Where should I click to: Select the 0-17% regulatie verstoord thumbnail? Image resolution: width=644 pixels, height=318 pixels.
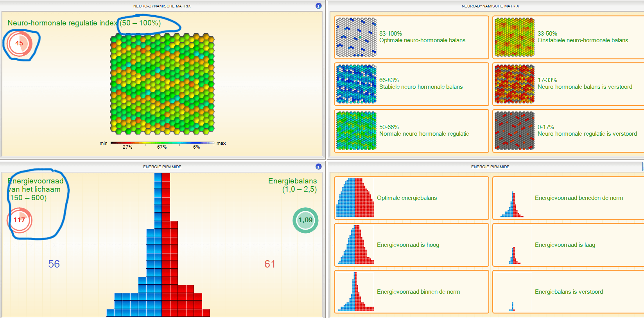point(514,131)
